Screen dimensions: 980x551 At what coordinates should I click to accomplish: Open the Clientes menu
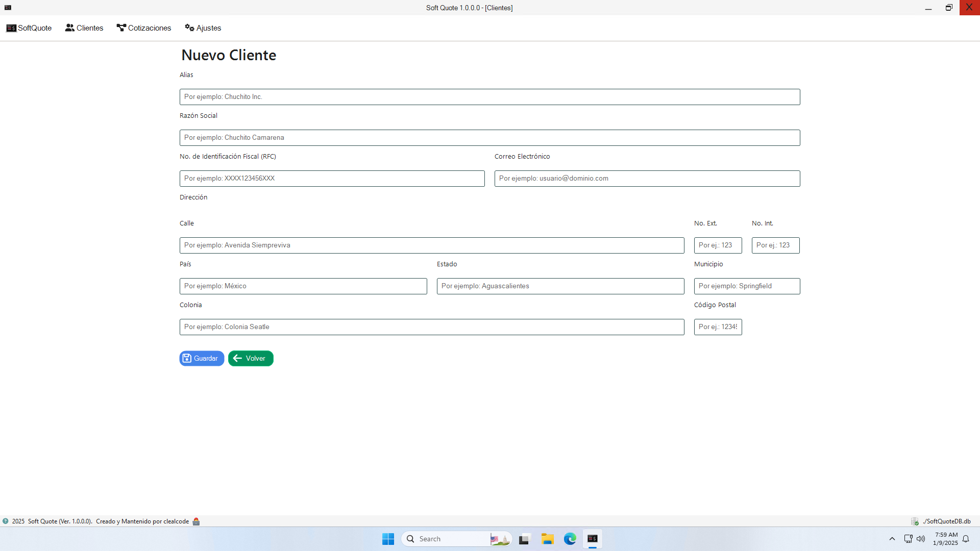(x=84, y=28)
